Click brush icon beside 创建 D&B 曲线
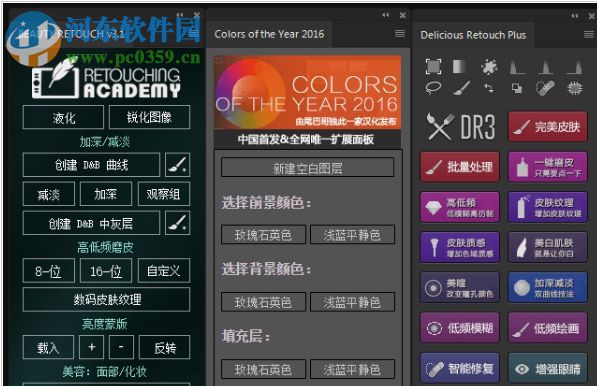 (177, 165)
